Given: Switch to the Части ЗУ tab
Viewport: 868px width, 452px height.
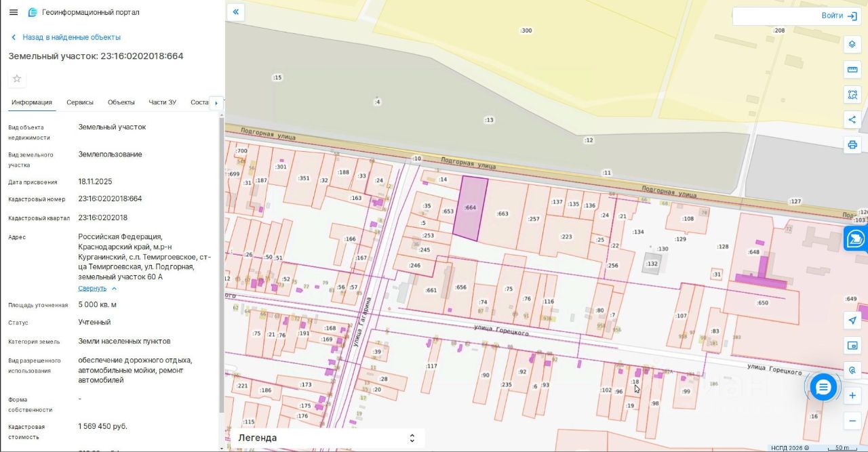Looking at the screenshot, I should (x=163, y=102).
